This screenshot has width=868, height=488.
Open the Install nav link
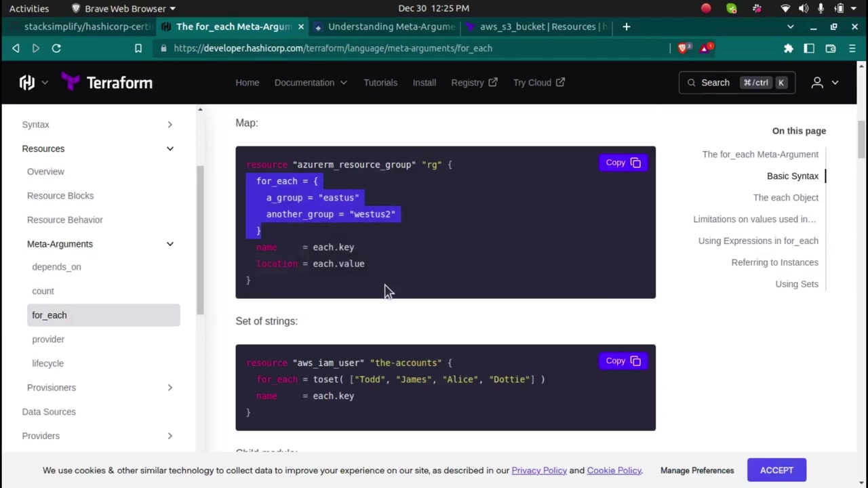425,83
